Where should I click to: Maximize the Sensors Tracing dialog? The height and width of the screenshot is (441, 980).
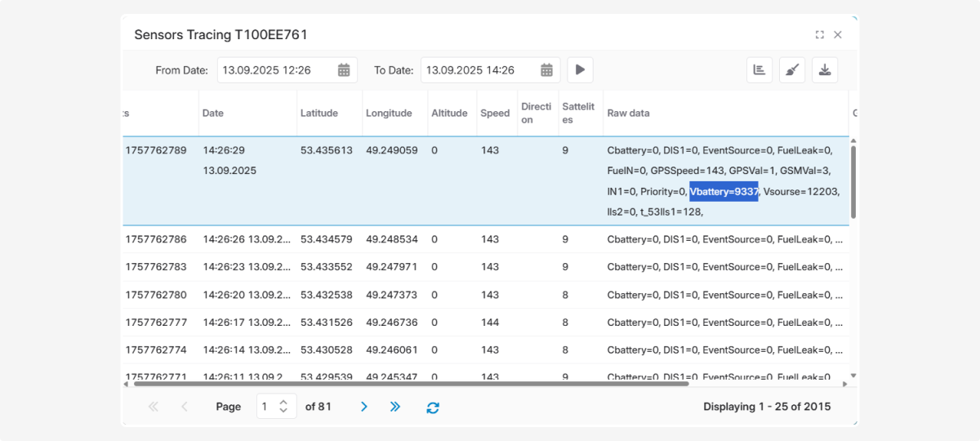click(819, 35)
